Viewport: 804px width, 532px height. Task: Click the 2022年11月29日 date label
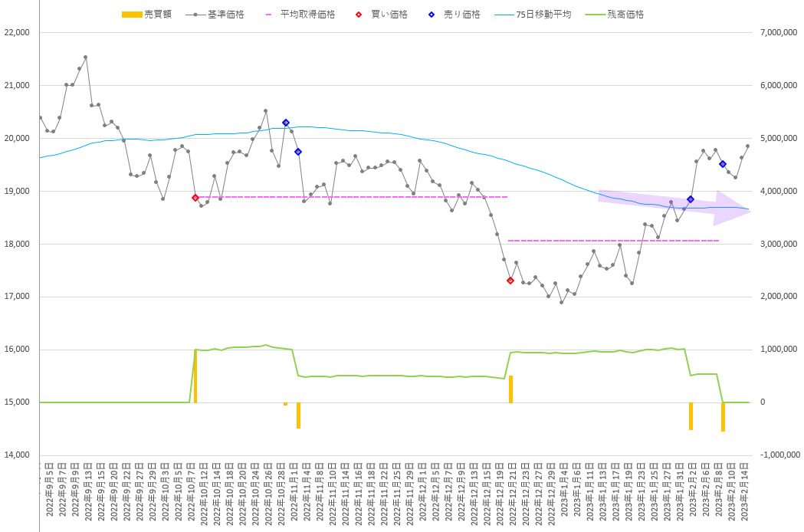point(410,494)
